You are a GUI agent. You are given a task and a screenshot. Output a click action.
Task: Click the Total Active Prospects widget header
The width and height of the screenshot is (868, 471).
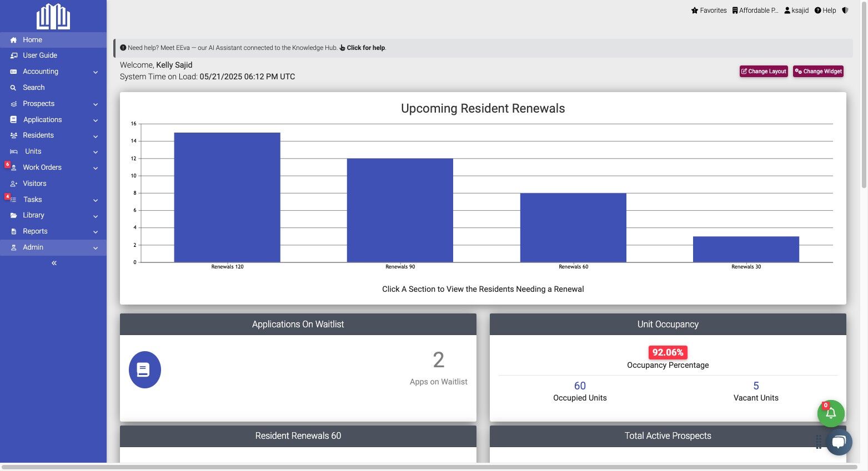pos(668,436)
